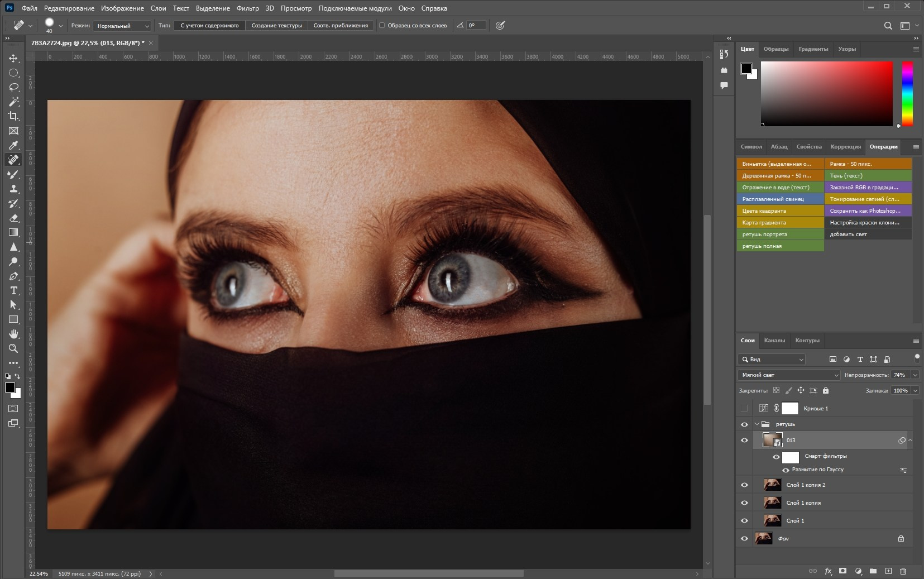The image size is (924, 579).
Task: Collapse the 'ретушь' layer group
Action: 757,424
